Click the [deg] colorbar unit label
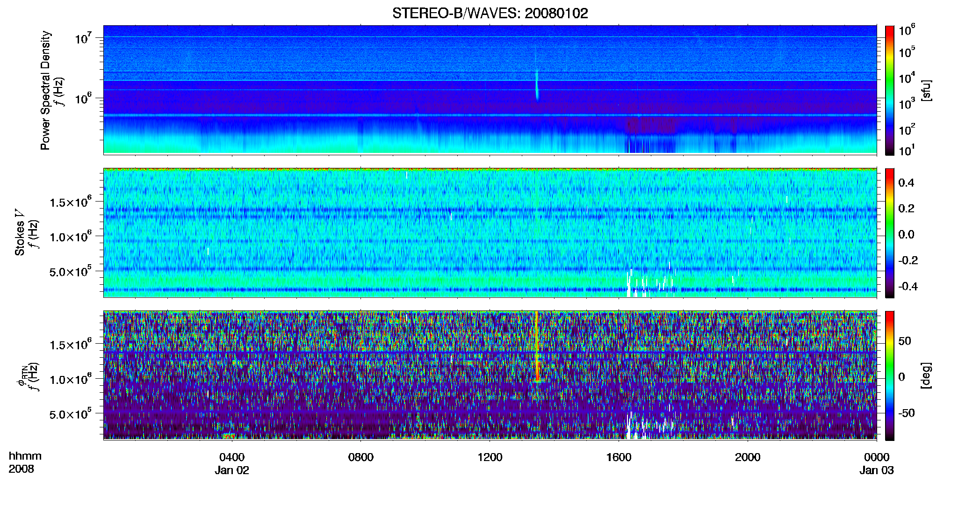 click(x=926, y=375)
